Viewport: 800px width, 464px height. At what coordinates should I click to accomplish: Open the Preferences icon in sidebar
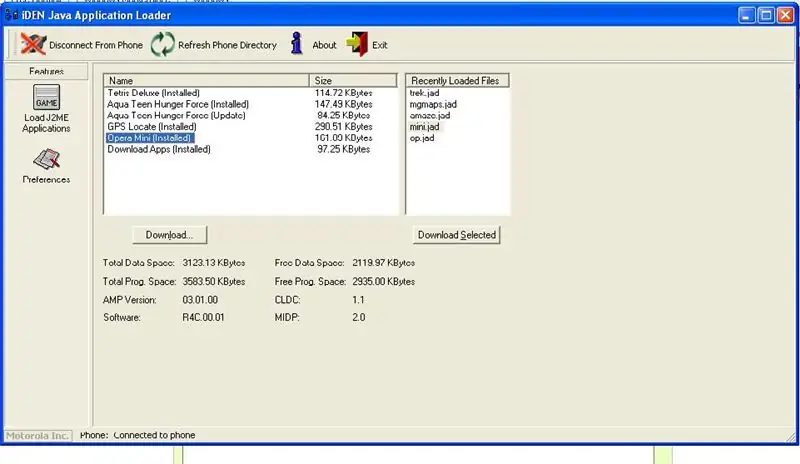pos(46,159)
